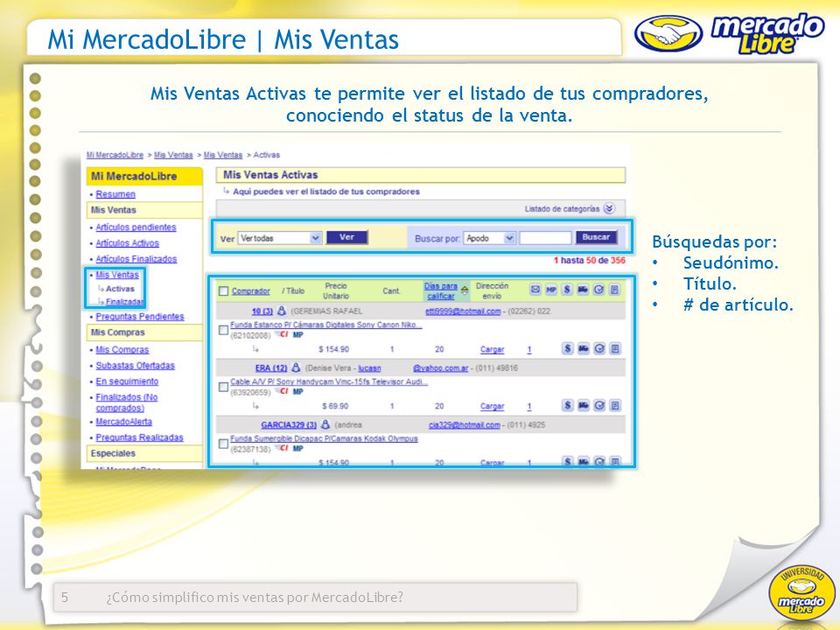Click the Comprador column header link

coord(251,290)
